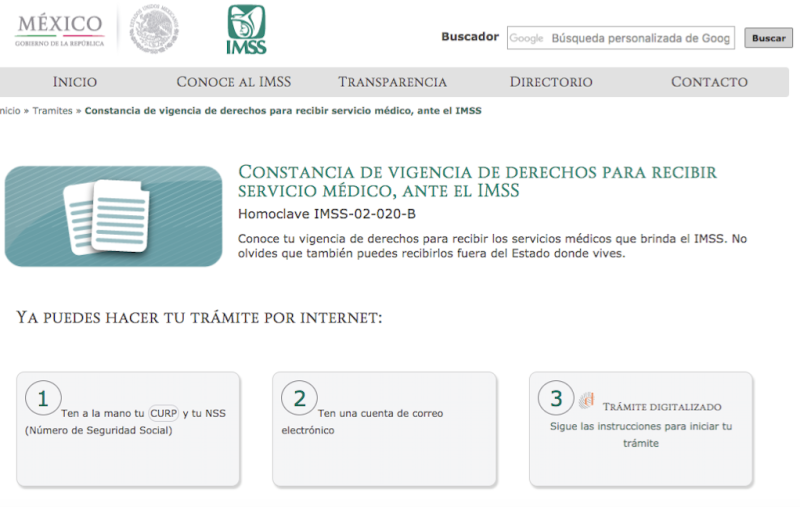Click the national coat of arms seal
The width and height of the screenshot is (800, 507).
[x=154, y=29]
